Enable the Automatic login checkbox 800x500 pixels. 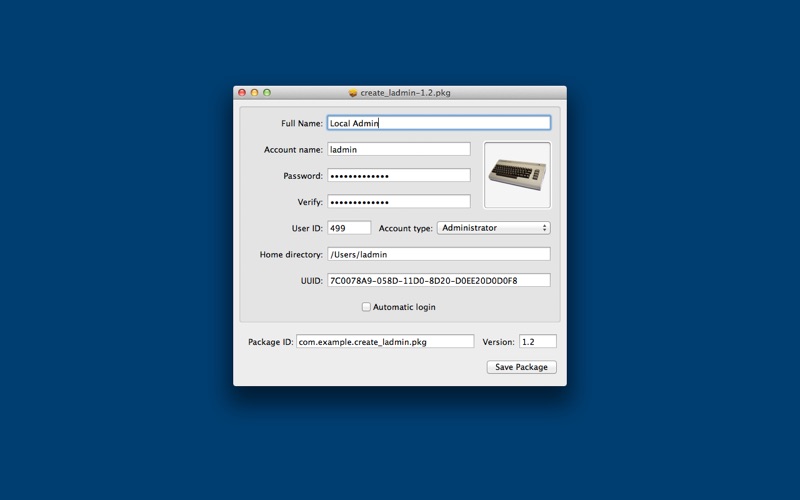(366, 307)
